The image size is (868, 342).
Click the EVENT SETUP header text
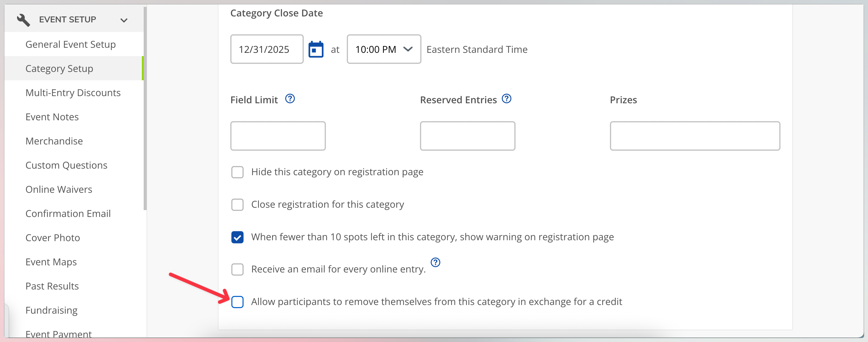[68, 19]
